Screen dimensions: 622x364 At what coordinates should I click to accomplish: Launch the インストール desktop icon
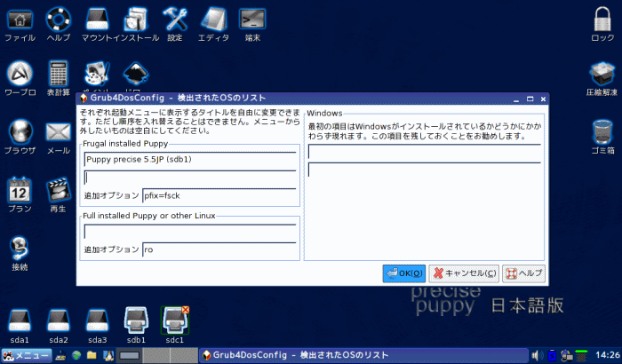(136, 20)
